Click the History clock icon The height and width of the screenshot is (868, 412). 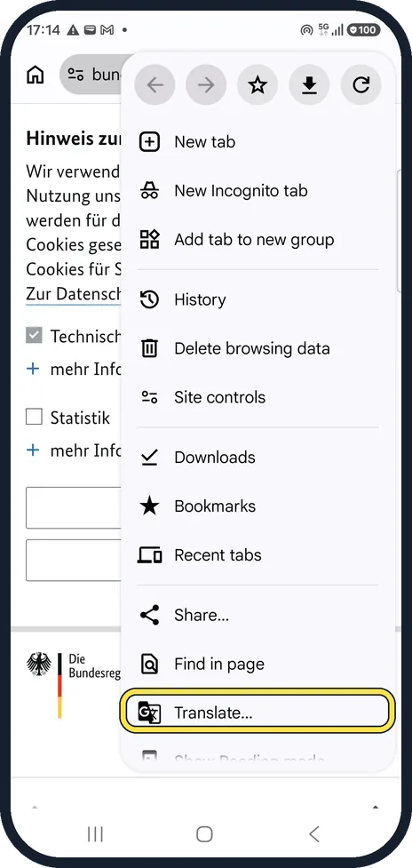pyautogui.click(x=149, y=299)
